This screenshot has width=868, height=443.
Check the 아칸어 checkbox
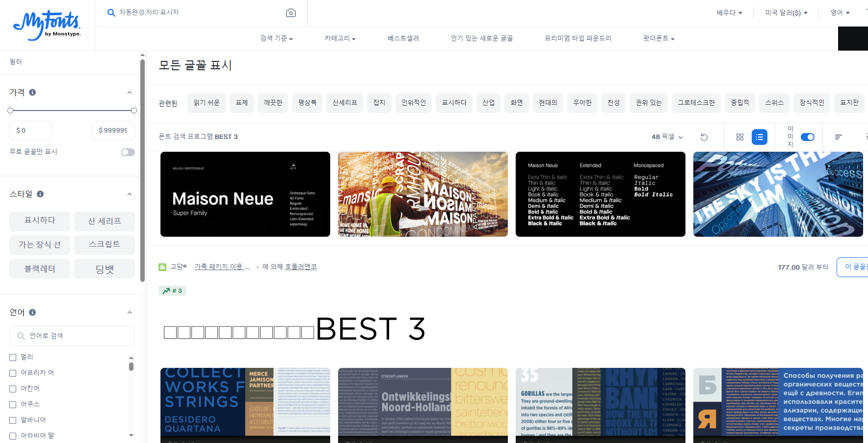13,389
